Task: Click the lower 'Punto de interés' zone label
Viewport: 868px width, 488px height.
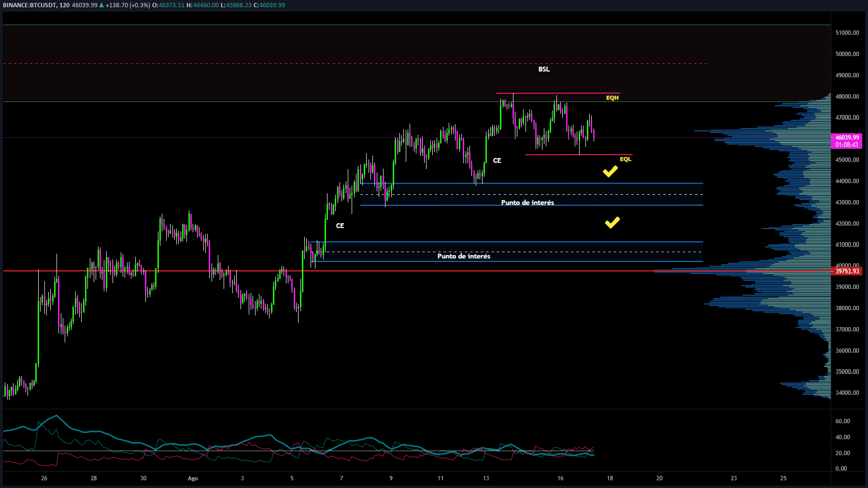Action: click(464, 256)
